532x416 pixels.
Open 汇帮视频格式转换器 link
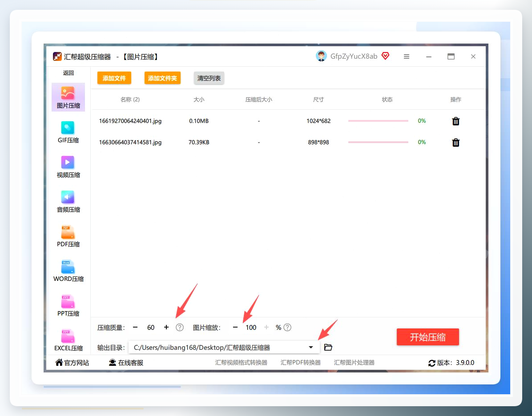click(x=241, y=362)
